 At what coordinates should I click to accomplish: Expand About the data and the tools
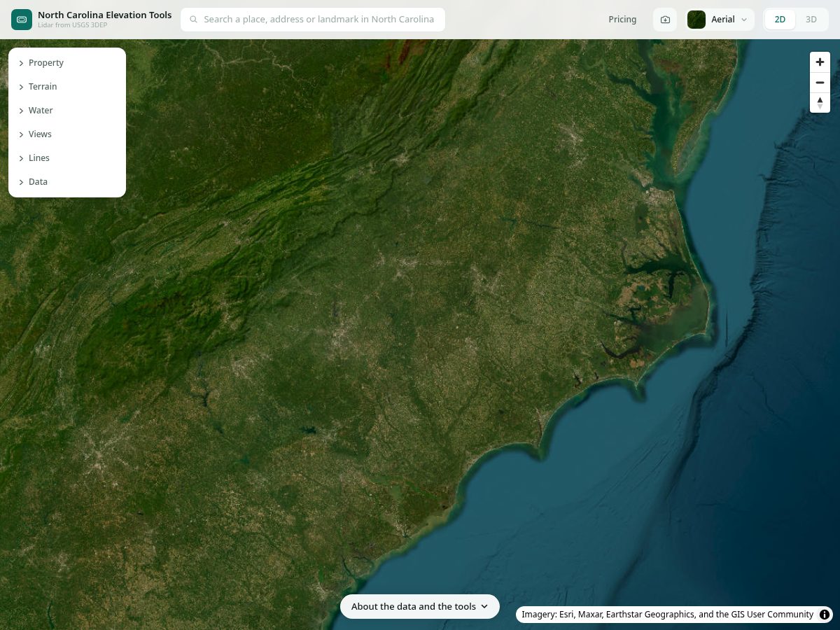click(x=420, y=606)
